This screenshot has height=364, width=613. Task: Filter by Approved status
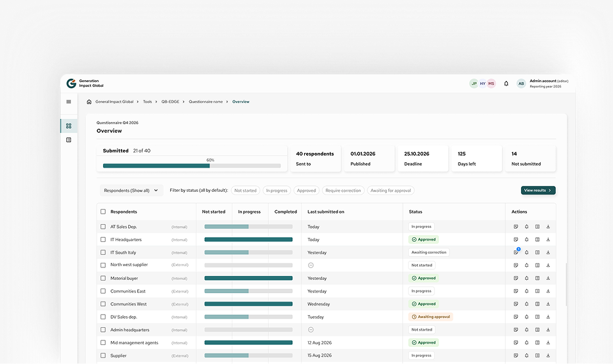coord(306,191)
